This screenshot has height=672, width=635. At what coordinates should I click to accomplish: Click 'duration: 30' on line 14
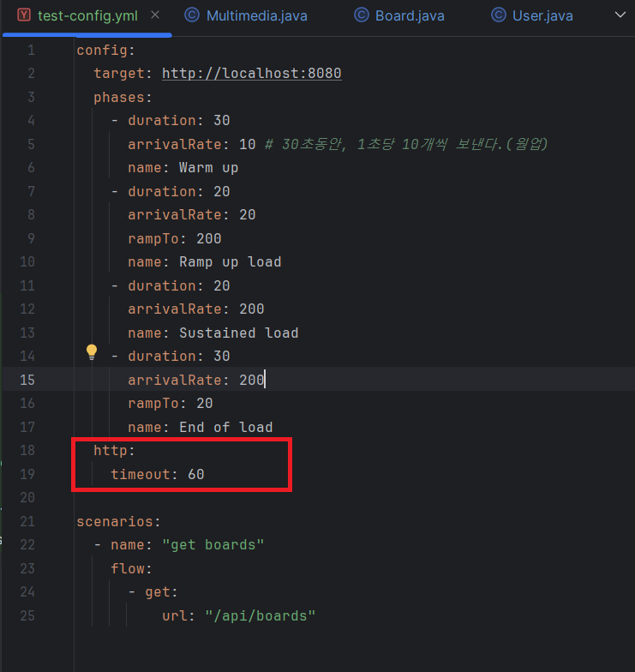(x=179, y=357)
